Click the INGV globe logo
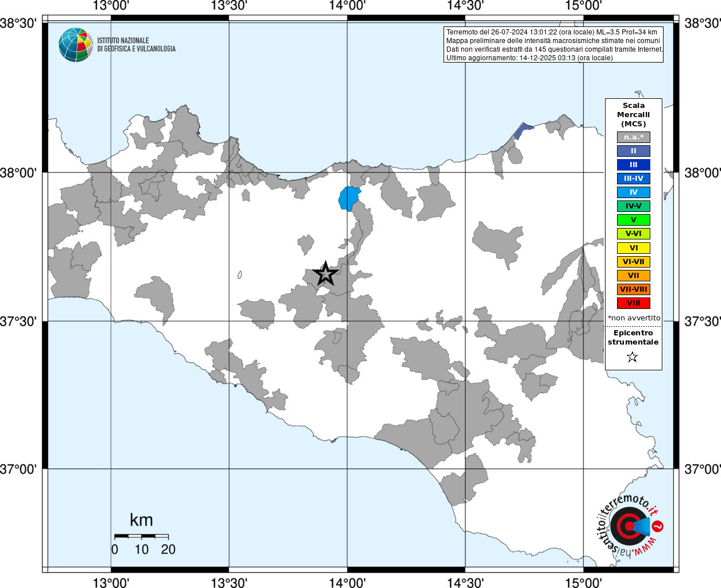 click(x=75, y=45)
